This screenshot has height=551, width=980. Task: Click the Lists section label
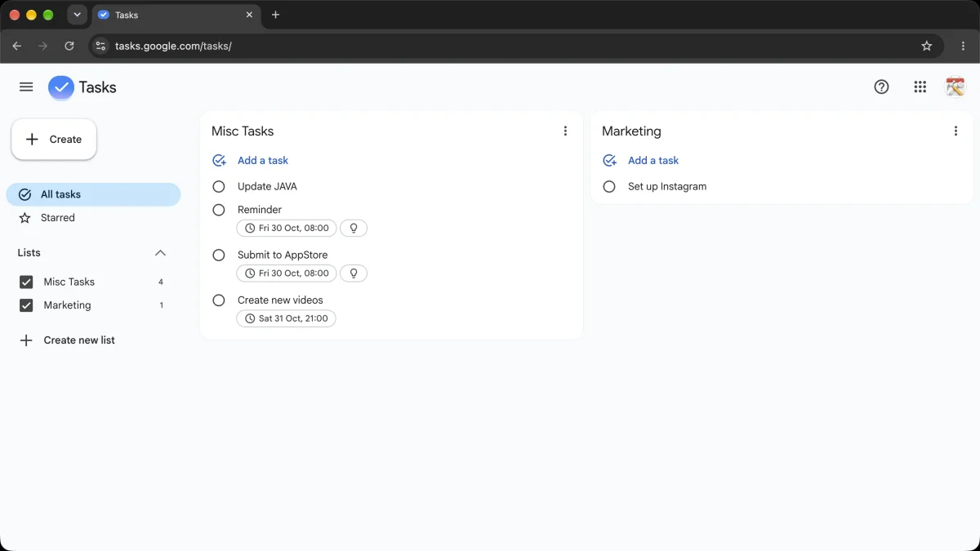pos(29,253)
